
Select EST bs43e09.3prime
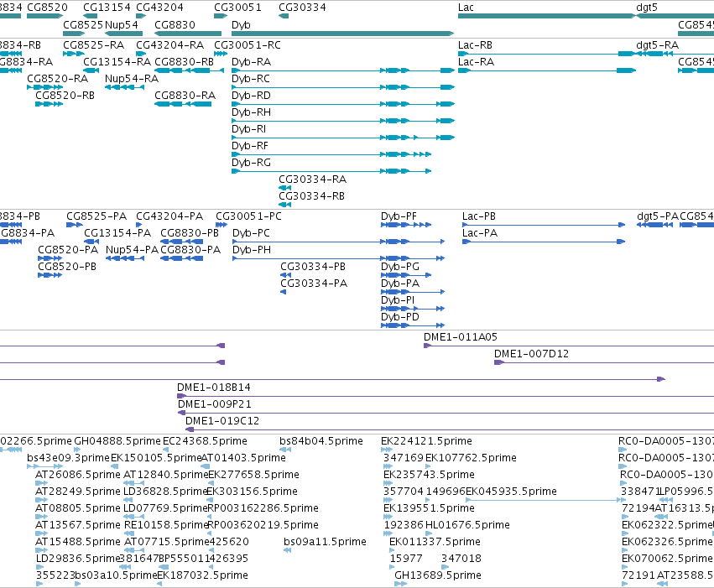pyautogui.click(x=68, y=458)
